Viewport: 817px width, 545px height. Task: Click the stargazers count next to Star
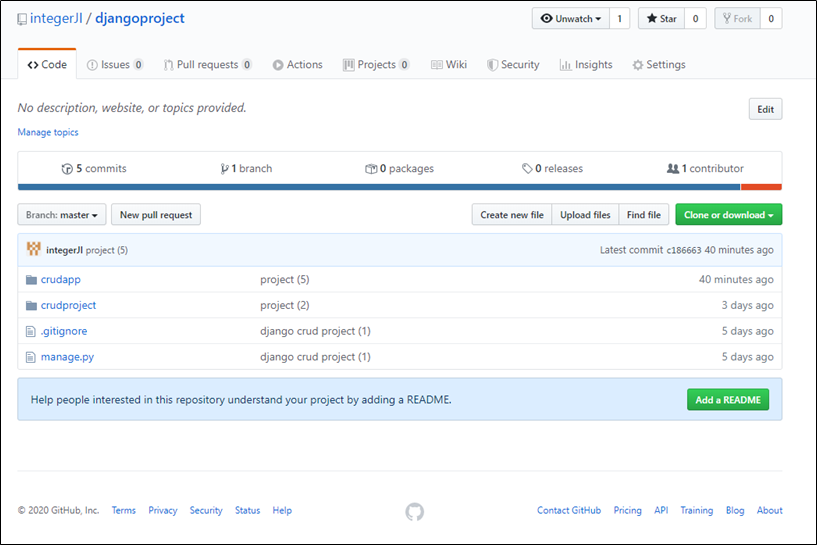(695, 18)
